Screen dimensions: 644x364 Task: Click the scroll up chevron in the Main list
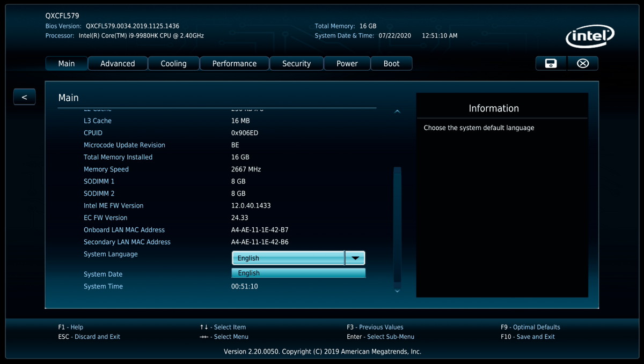397,112
